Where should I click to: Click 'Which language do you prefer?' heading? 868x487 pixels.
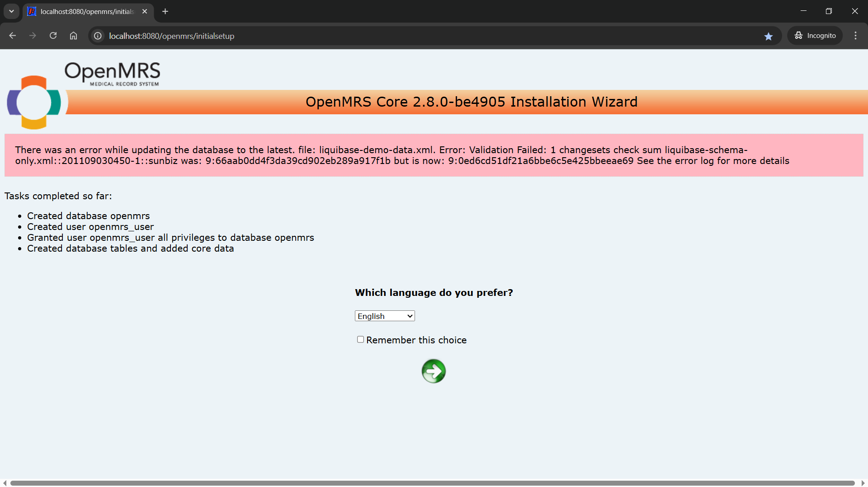click(x=434, y=292)
